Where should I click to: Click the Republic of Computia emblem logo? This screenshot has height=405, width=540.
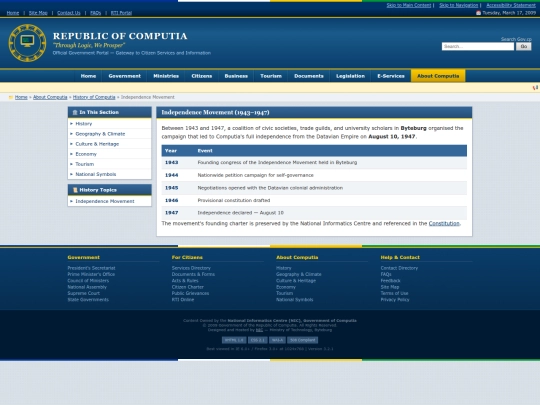pos(27,43)
